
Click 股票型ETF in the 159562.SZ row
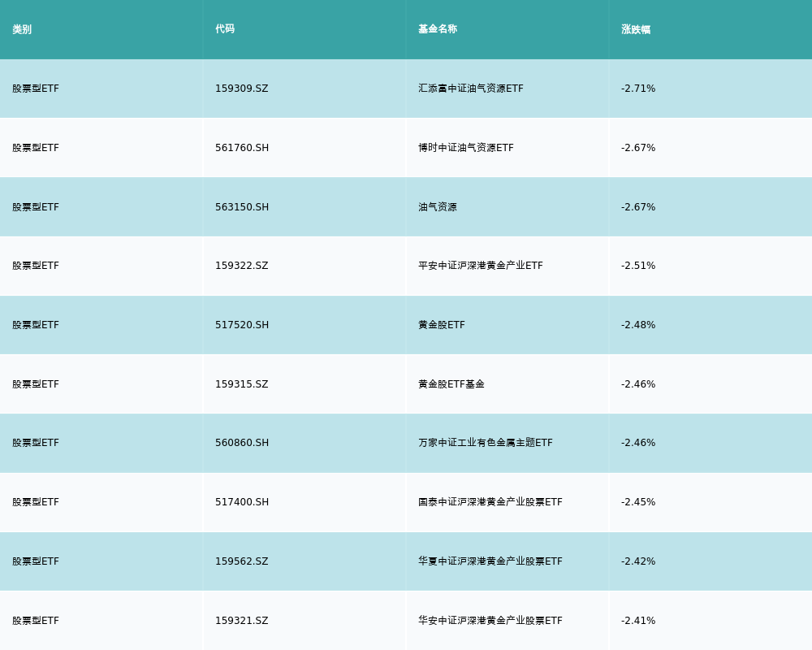click(x=36, y=561)
